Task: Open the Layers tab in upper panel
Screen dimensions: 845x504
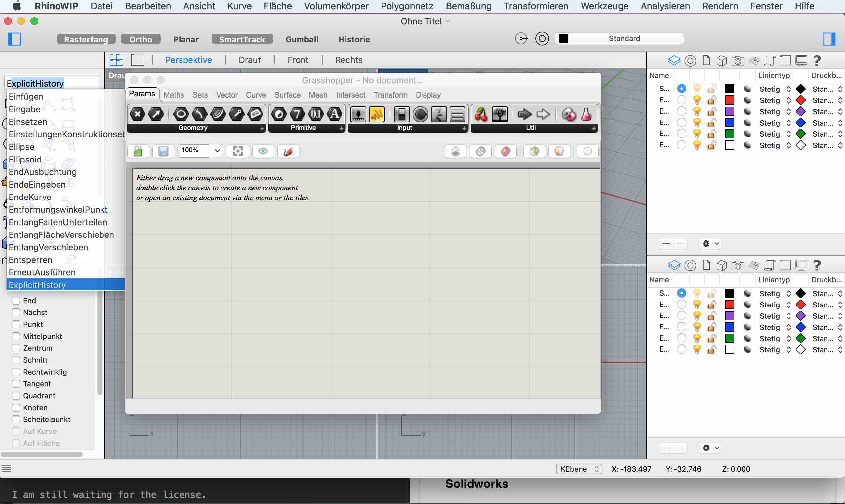Action: point(674,61)
